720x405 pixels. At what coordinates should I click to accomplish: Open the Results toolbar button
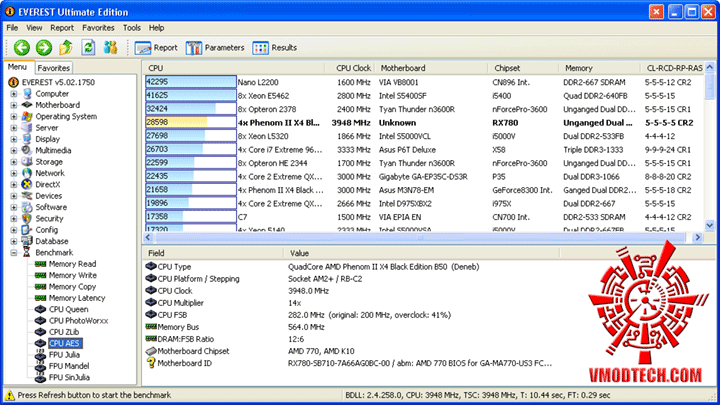pos(275,48)
